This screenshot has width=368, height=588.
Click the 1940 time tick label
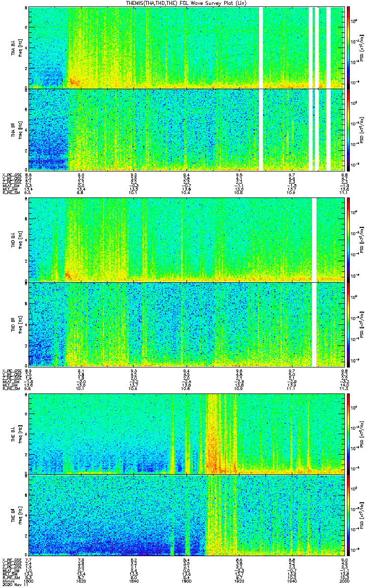[x=291, y=581]
